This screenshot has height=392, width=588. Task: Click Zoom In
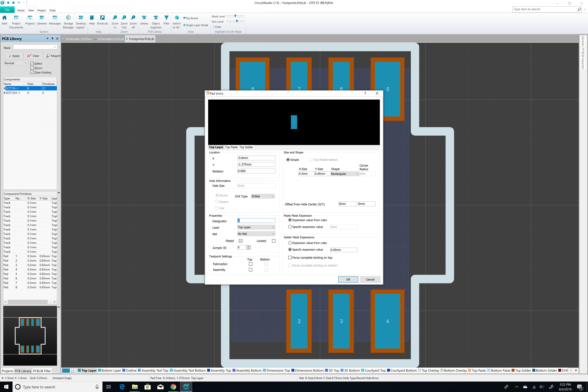point(115,22)
